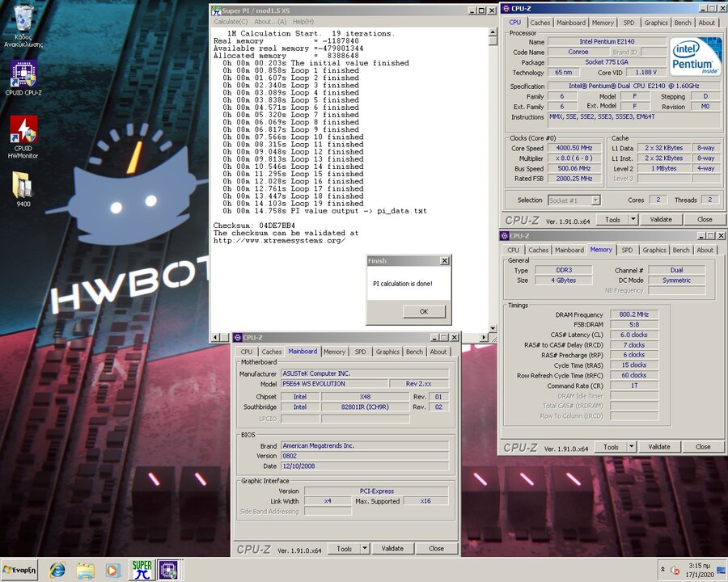The height and width of the screenshot is (582, 728).
Task: Click the Core Speed 4000.50 MHz field
Action: click(574, 148)
